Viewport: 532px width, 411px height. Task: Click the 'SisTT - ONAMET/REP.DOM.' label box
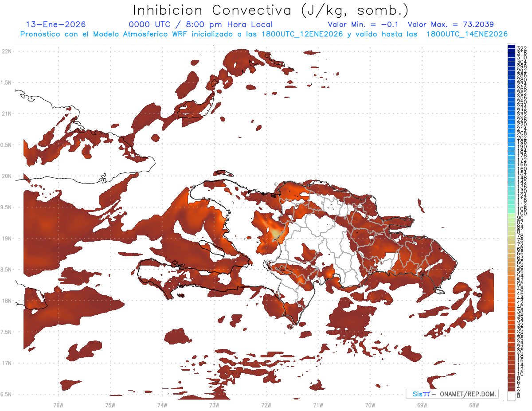click(x=452, y=394)
